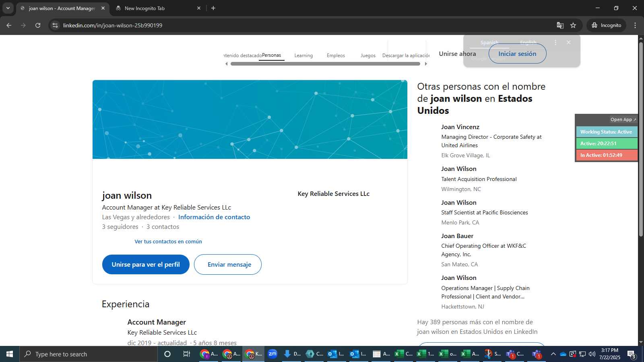
Task: Open Excel window labeled C in taskbar
Action: (x=403, y=354)
